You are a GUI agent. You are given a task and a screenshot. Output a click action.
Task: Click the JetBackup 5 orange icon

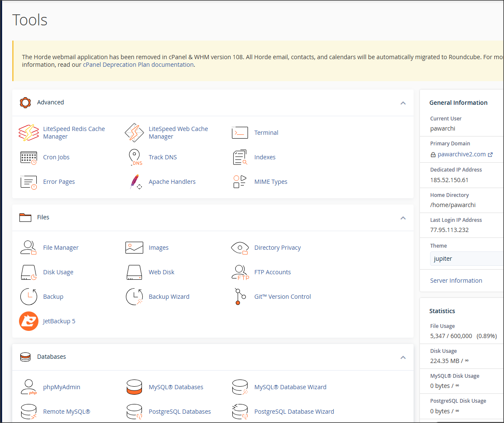click(x=28, y=321)
